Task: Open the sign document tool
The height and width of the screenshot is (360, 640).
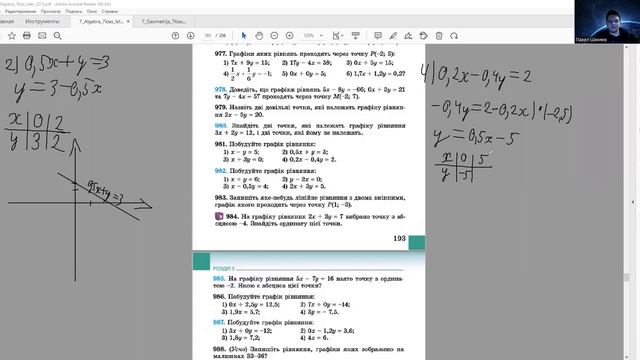Action: coord(408,36)
